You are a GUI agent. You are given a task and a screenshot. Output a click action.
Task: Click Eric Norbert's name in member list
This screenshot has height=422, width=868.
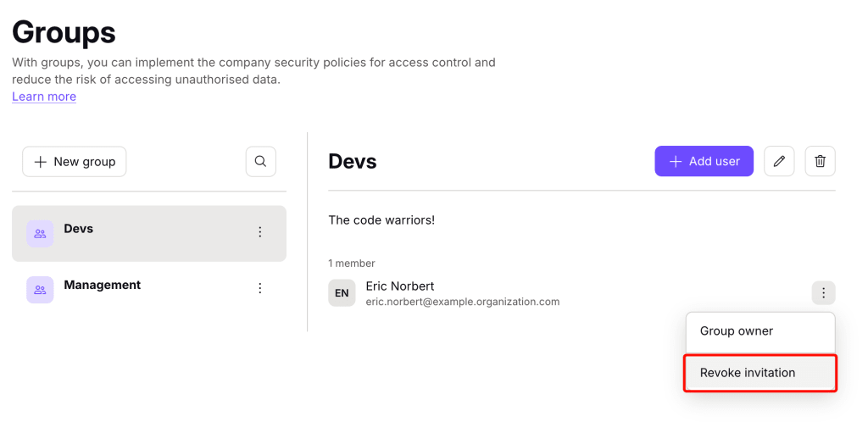400,286
